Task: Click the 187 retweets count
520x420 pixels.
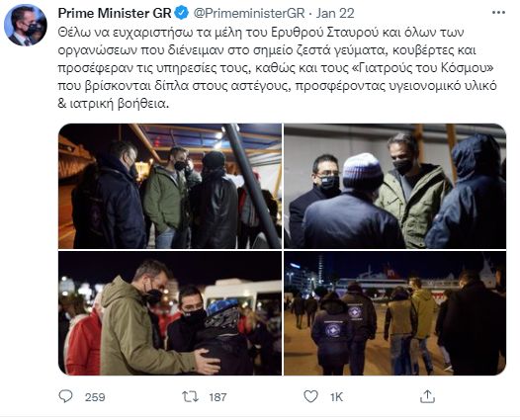Action: point(217,397)
